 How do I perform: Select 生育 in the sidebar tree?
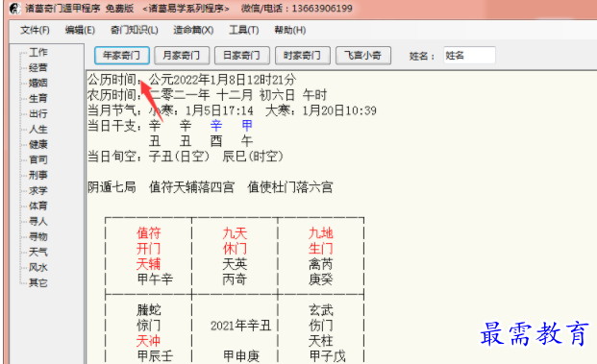[x=38, y=98]
